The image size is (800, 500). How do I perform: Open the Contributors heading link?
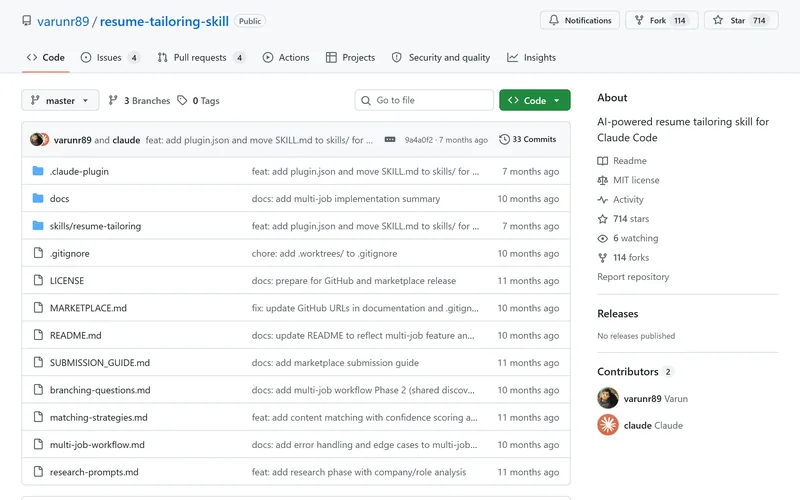point(628,371)
